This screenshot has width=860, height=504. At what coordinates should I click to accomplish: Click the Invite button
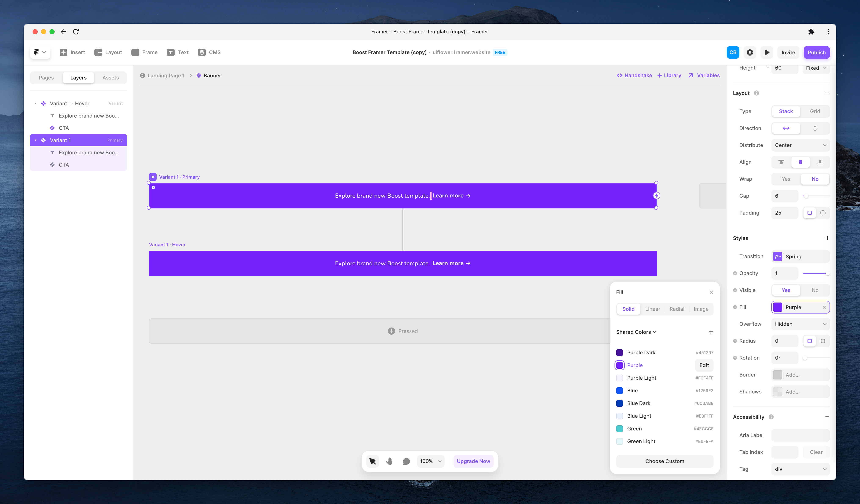coord(788,52)
